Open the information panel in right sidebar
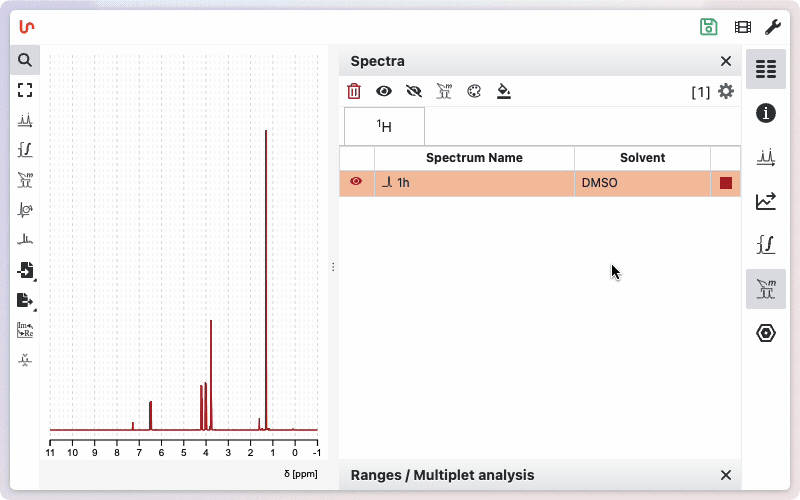800x500 pixels. tap(766, 113)
